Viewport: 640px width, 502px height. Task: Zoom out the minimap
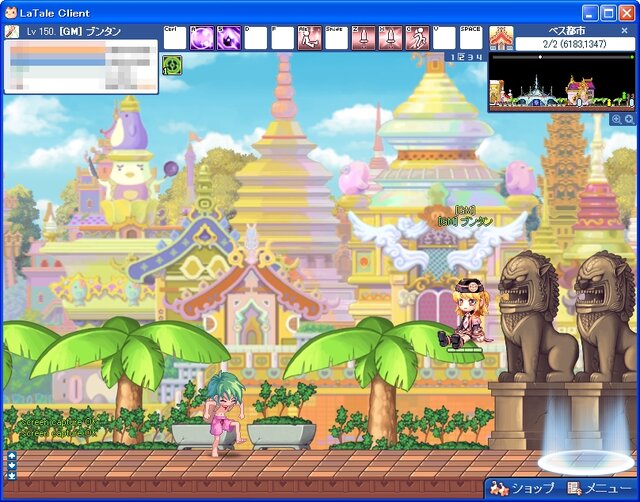point(629,119)
